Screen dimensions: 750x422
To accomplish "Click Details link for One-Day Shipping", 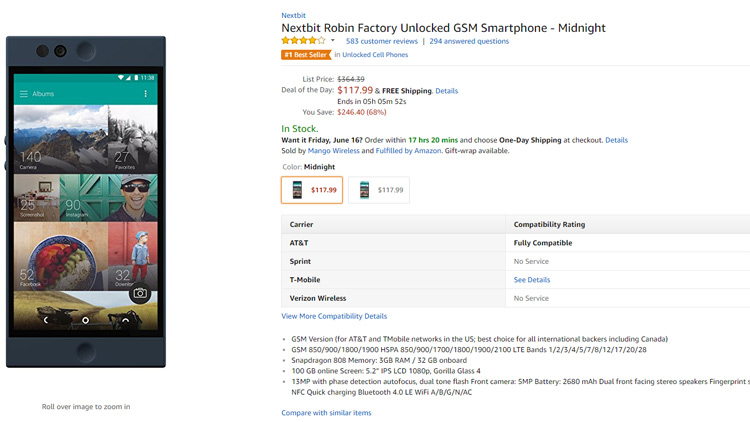I will click(616, 140).
